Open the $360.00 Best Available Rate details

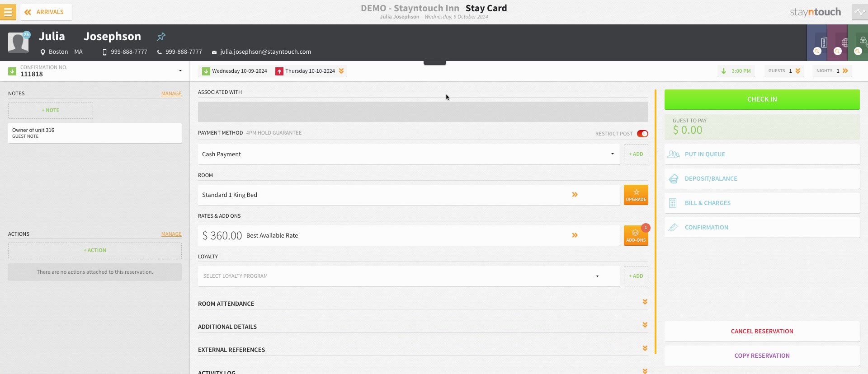click(x=409, y=236)
